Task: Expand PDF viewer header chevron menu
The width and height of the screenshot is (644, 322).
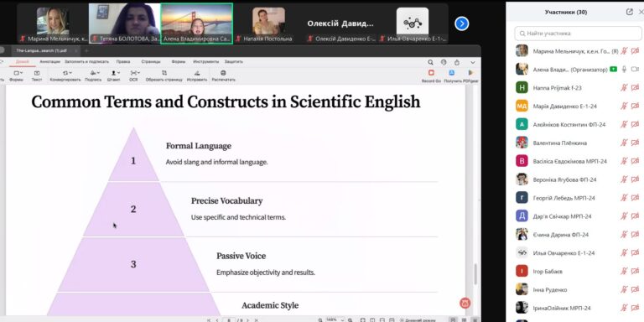Action: point(472,62)
